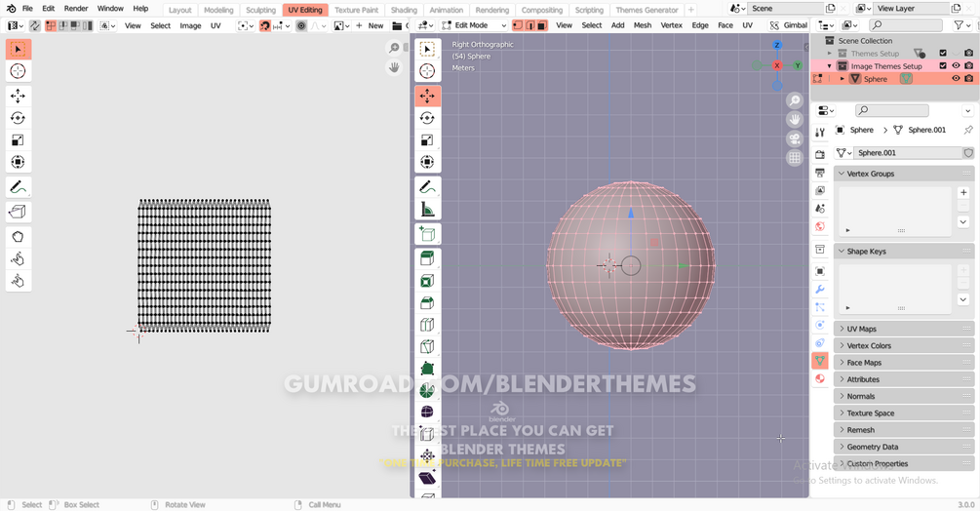Switch to edge select mode
980x511 pixels.
pyautogui.click(x=530, y=25)
